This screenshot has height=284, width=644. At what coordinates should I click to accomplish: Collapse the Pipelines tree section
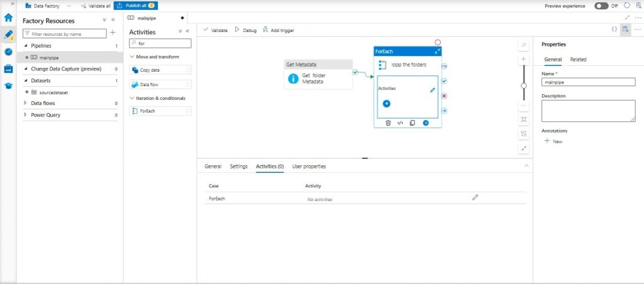26,46
